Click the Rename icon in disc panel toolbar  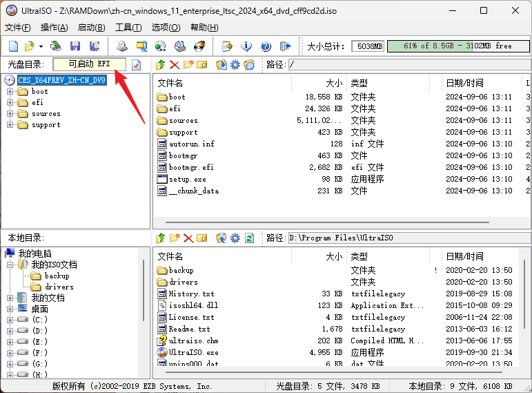pyautogui.click(x=202, y=64)
